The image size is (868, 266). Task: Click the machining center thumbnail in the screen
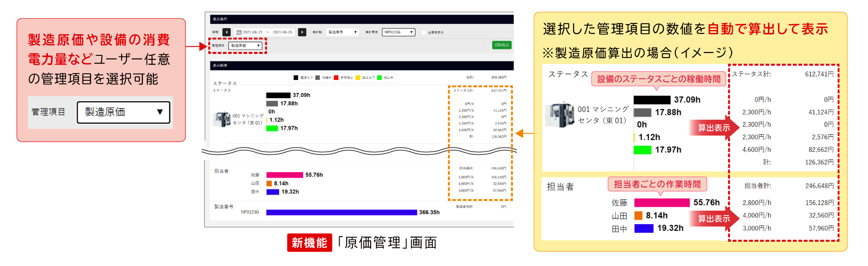click(x=223, y=119)
